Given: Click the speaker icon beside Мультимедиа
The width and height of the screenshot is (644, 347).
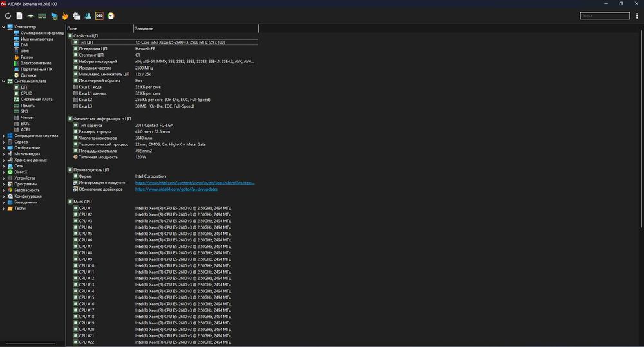Looking at the screenshot, I should pyautogui.click(x=10, y=154).
